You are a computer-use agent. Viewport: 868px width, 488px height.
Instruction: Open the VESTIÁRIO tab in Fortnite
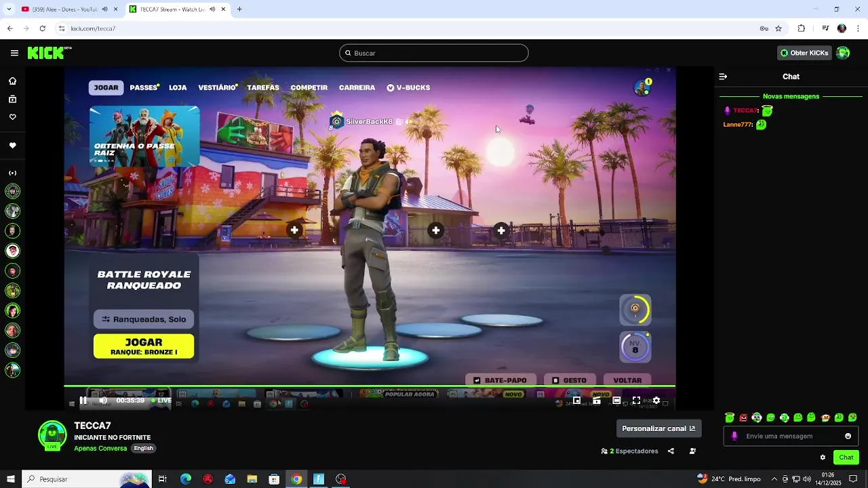point(217,87)
